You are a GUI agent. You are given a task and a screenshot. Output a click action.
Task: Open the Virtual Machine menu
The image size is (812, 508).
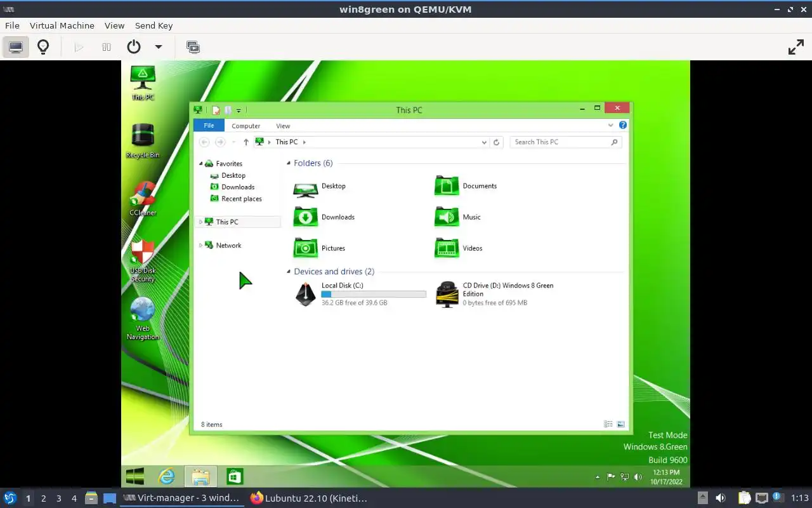[62, 25]
